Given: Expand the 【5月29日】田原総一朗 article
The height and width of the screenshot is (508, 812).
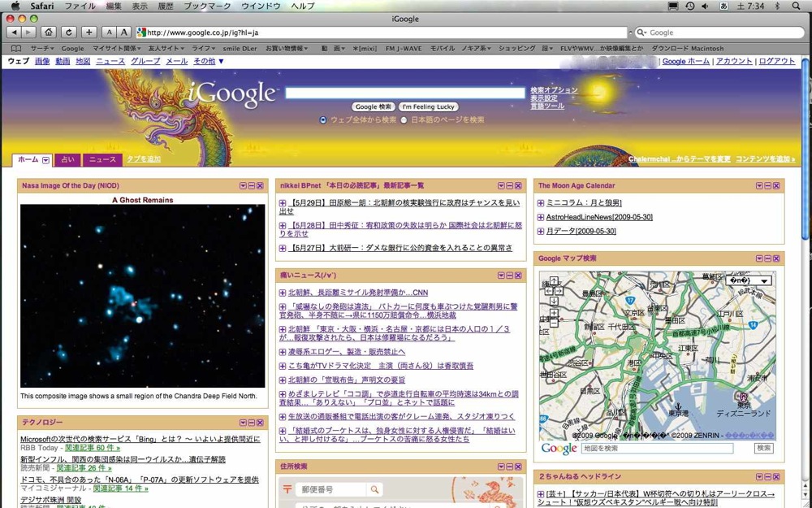Looking at the screenshot, I should tap(283, 203).
